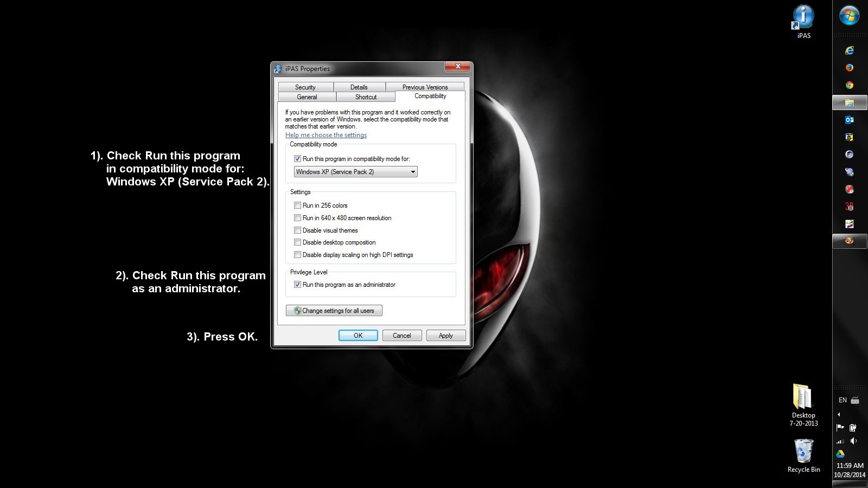Click the paint palette taskbar icon
Screen dimensions: 868x488
[x=850, y=241]
